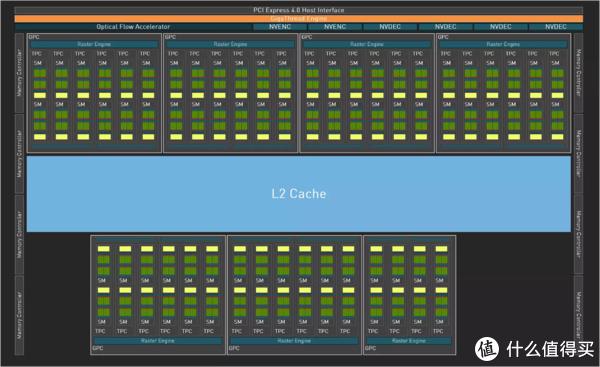Click the top-right Memory Controller label
The width and height of the screenshot is (600, 367).
tap(579, 73)
